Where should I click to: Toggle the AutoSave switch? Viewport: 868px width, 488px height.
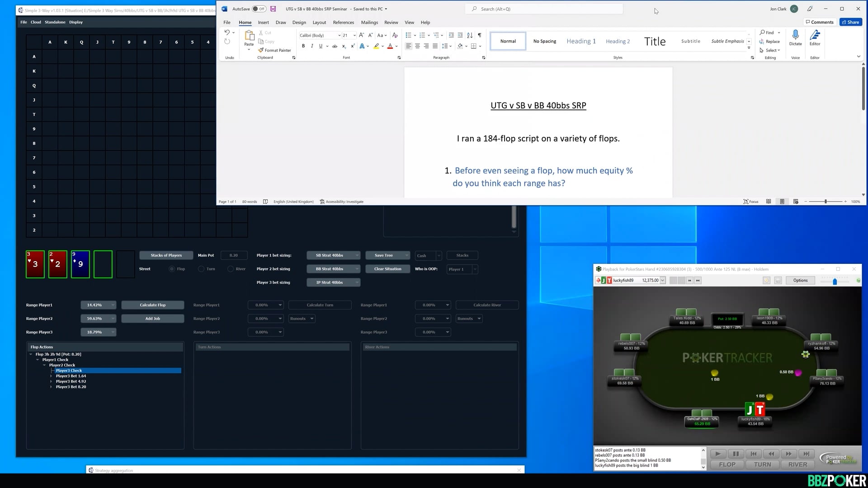259,9
